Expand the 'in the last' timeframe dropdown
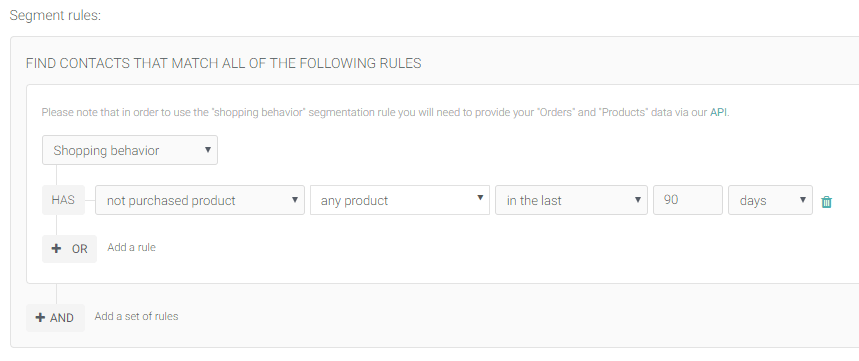 coord(571,200)
